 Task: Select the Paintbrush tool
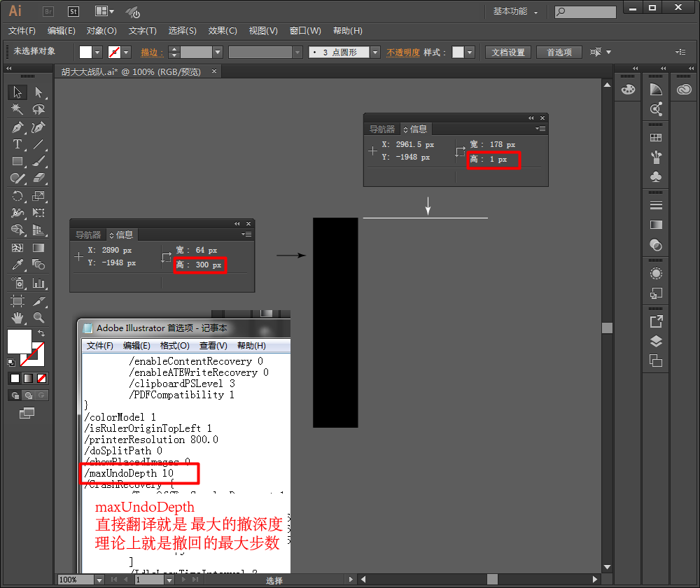click(38, 161)
